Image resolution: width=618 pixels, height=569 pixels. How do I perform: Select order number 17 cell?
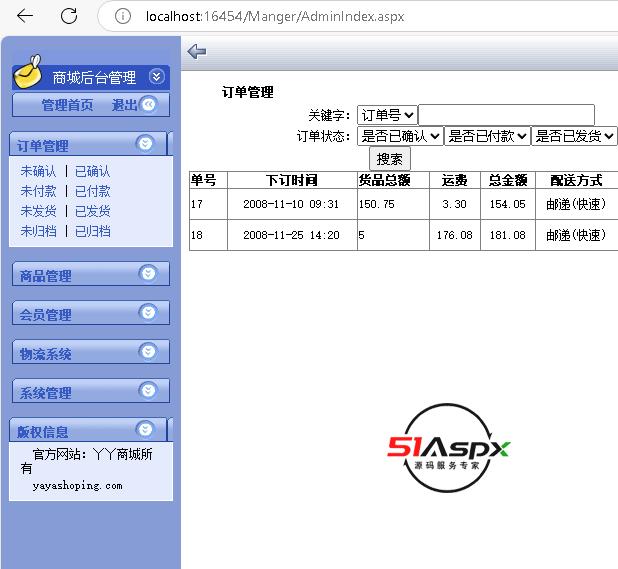click(x=208, y=204)
